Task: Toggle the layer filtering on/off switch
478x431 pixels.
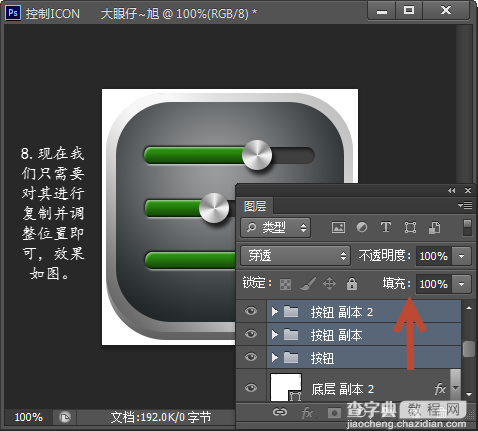Action: (x=467, y=228)
